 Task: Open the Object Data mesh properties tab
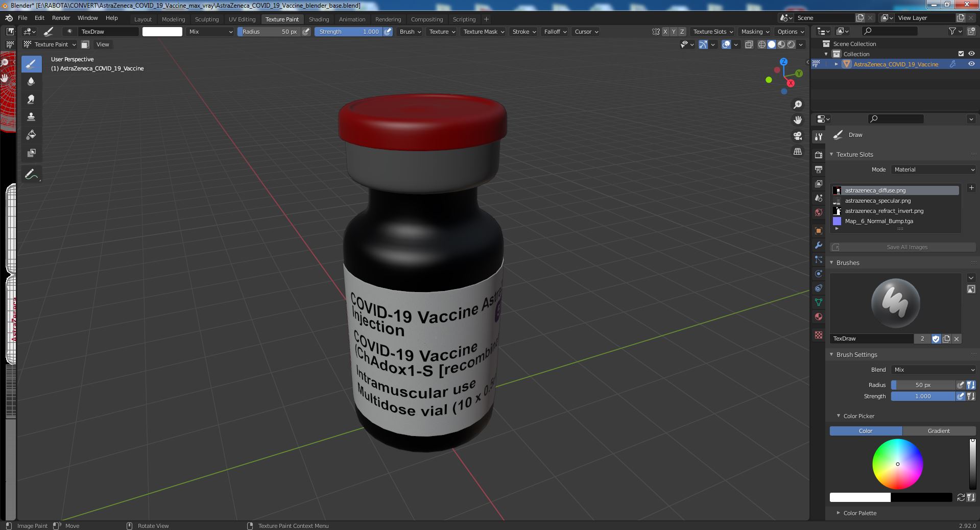click(819, 302)
